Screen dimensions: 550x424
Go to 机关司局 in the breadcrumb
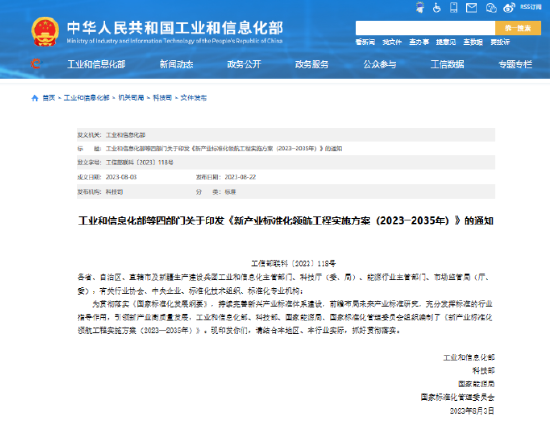tap(131, 98)
